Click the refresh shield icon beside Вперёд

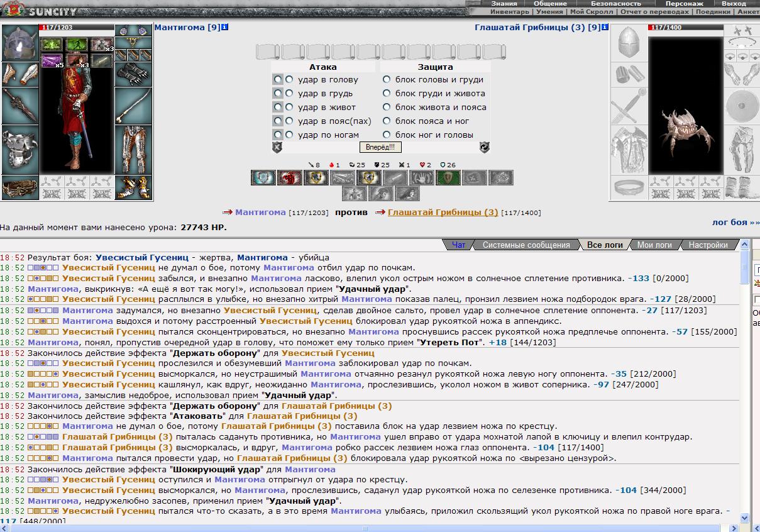pos(484,147)
